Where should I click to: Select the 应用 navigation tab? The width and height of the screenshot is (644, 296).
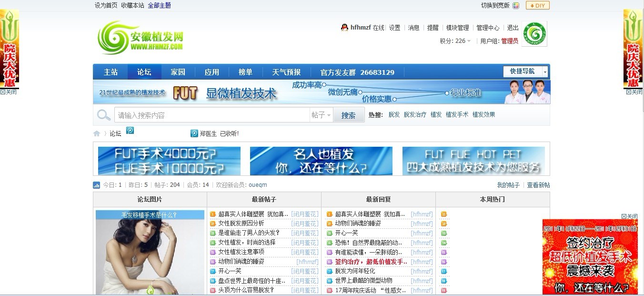212,72
